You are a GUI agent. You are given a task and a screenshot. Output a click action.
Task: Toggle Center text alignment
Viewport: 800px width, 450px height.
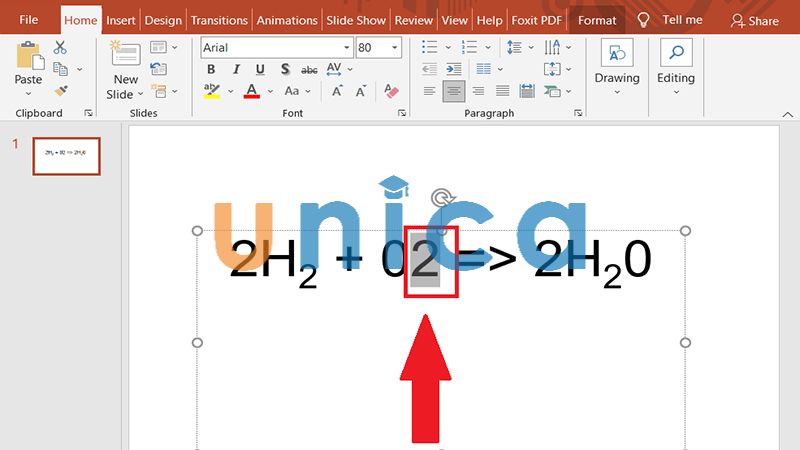point(454,91)
